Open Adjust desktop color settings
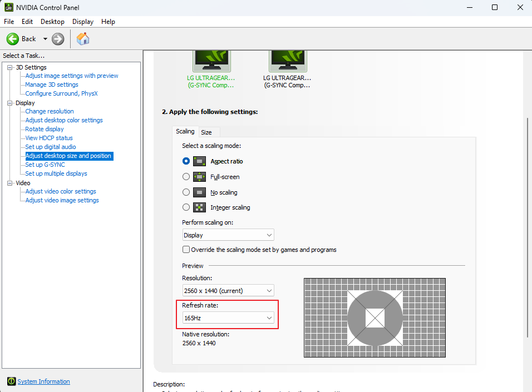532x392 pixels. [64, 120]
